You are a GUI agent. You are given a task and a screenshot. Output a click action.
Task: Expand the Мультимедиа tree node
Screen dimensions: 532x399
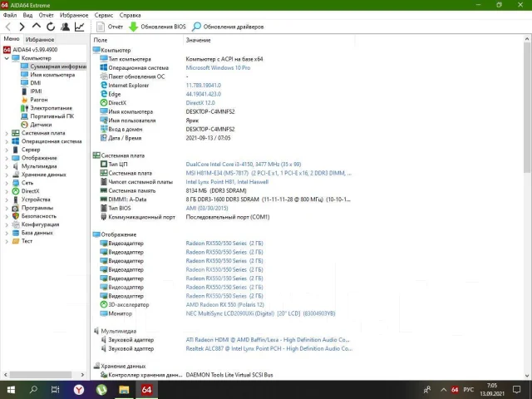coord(7,166)
